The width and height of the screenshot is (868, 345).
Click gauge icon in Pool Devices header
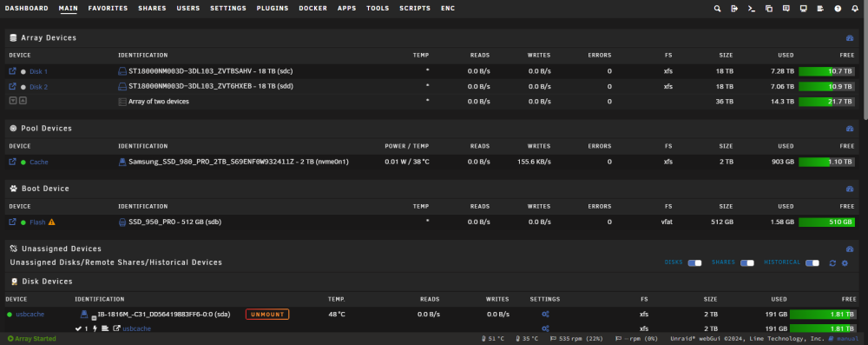click(x=850, y=128)
